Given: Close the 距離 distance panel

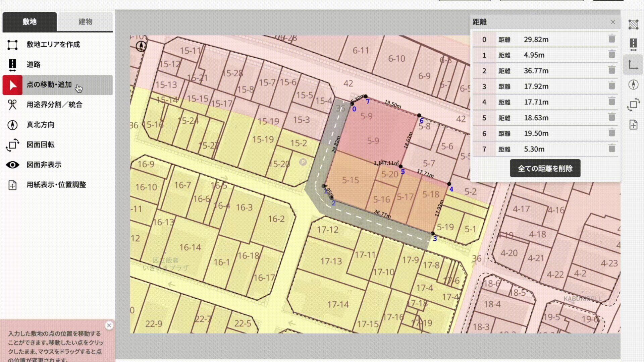Looking at the screenshot, I should pos(613,22).
